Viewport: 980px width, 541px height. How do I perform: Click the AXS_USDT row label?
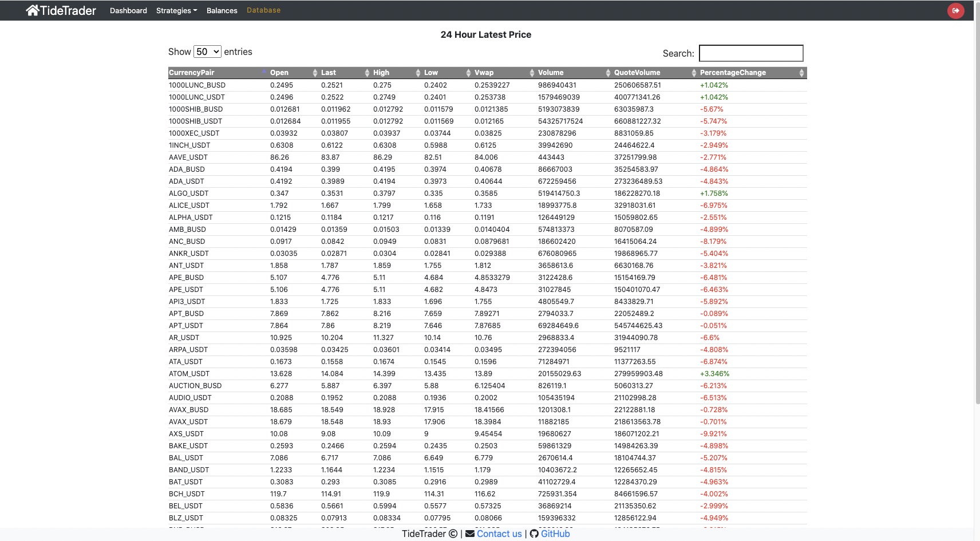[x=186, y=434]
